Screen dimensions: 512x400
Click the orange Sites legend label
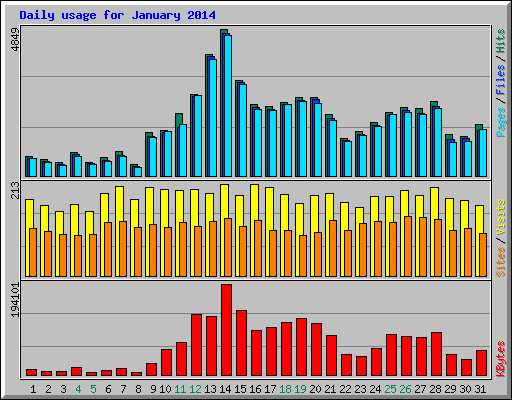[x=501, y=262]
